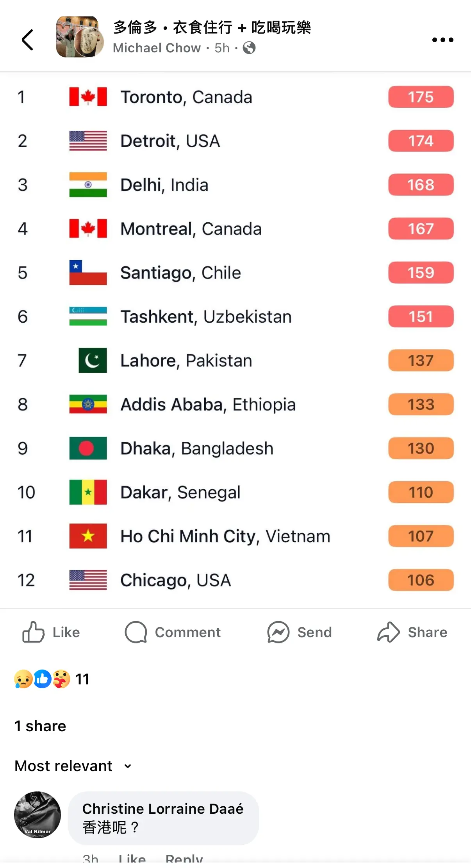
Task: Tap the thumbs-up Like icon
Action: pyautogui.click(x=33, y=632)
